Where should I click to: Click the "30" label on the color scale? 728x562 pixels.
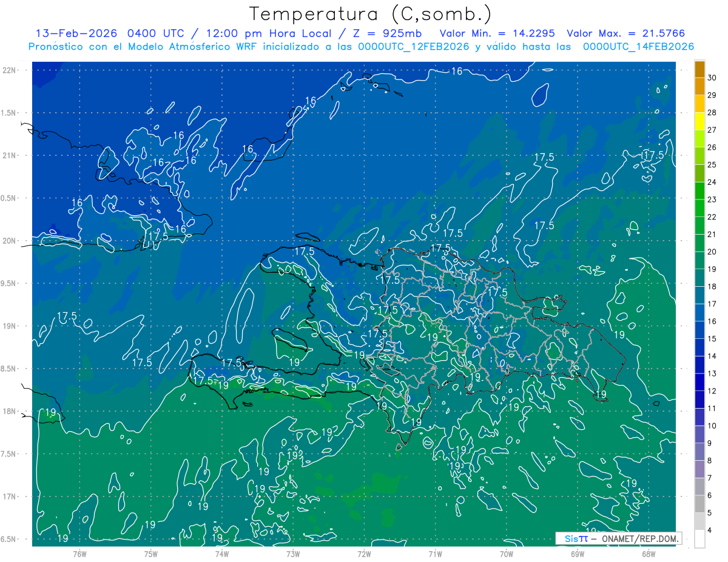tap(712, 78)
